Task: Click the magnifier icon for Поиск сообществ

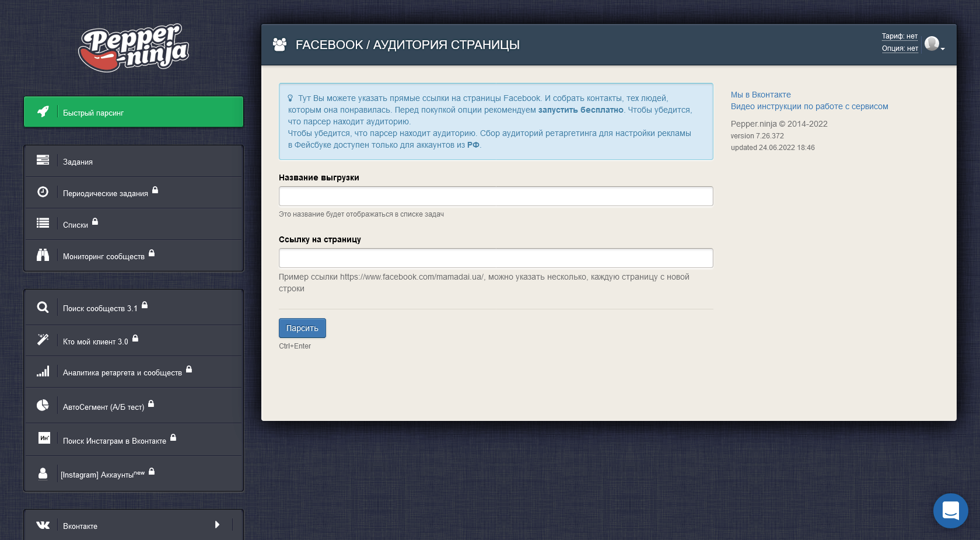Action: (43, 307)
